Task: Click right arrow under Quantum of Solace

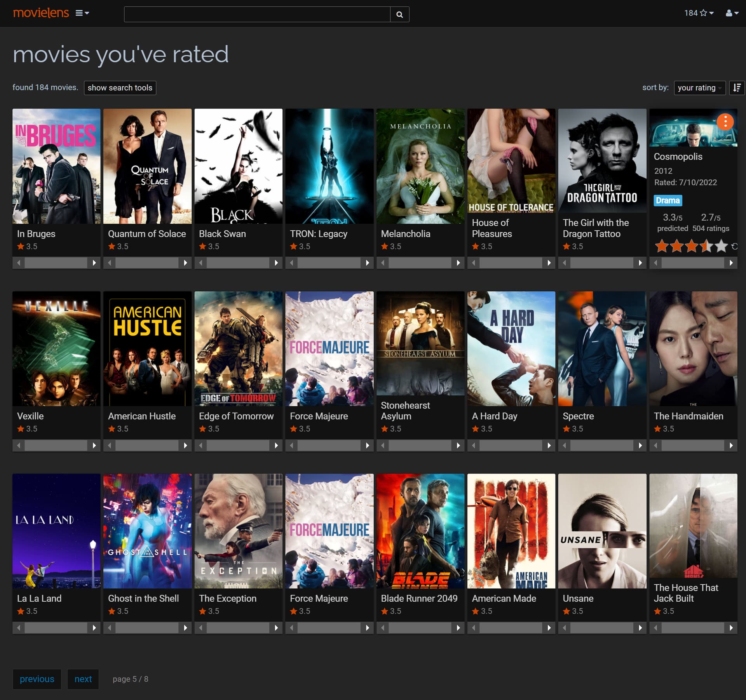Action: (185, 263)
